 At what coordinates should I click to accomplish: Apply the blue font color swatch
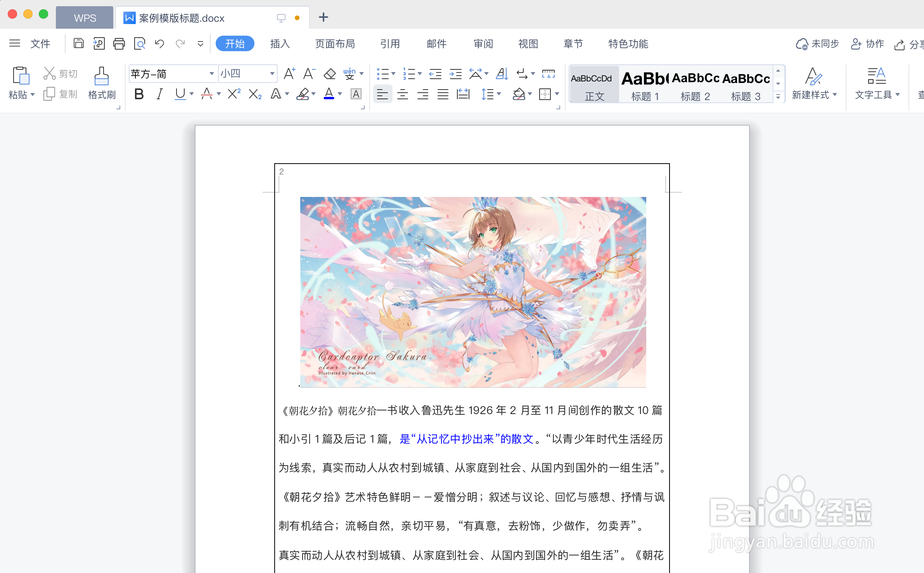pos(329,94)
